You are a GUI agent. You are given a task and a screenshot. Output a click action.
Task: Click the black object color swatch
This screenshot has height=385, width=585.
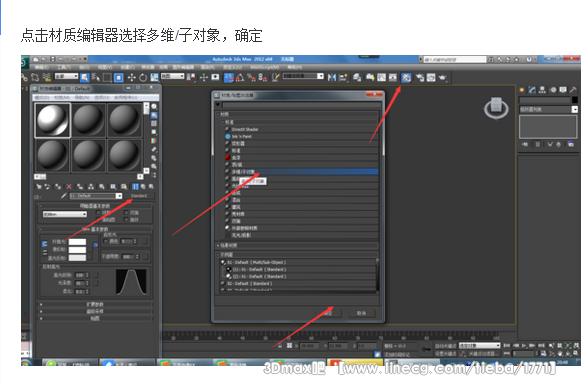(575, 100)
